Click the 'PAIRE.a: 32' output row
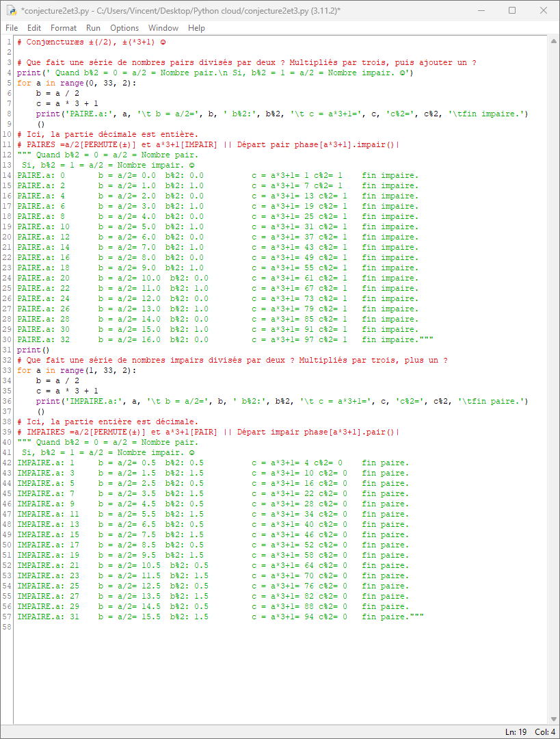The image size is (560, 739). point(225,339)
